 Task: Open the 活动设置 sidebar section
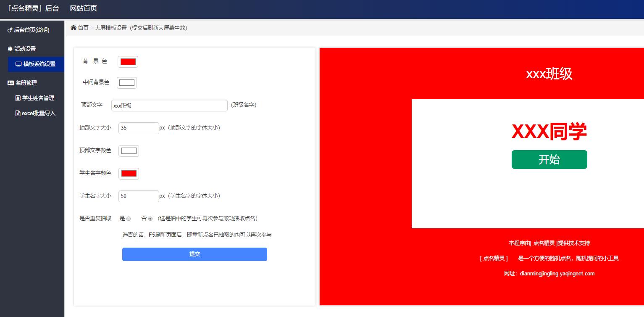[x=25, y=49]
